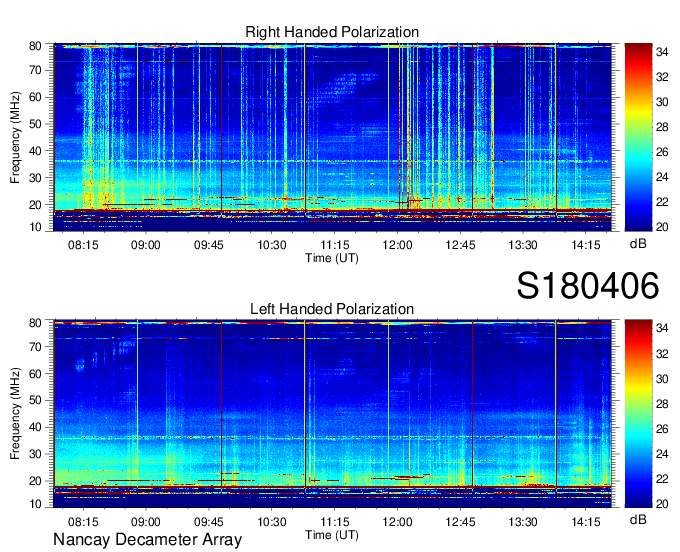The width and height of the screenshot is (680, 552).
Task: Click the "Nancay Decameter Array" caption
Action: click(147, 540)
